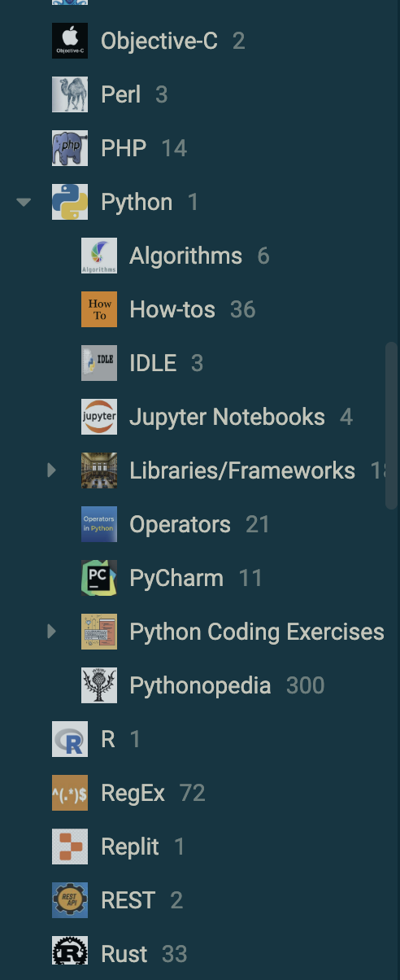Click the Python logo icon
Image resolution: width=400 pixels, height=980 pixels.
(x=70, y=202)
